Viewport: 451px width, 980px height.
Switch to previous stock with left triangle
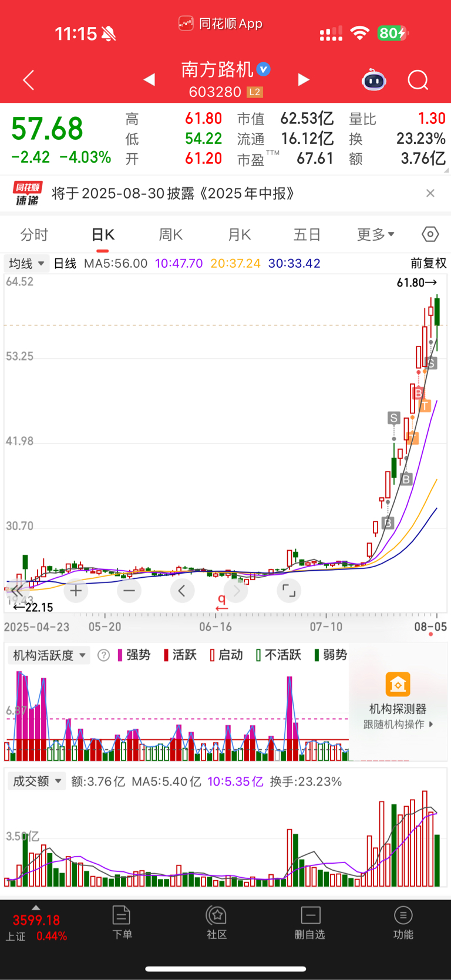149,80
